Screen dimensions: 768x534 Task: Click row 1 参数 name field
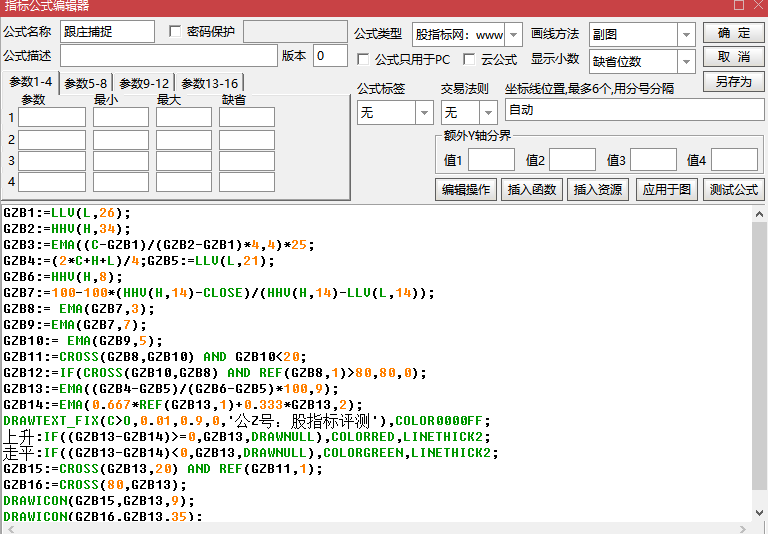click(52, 118)
